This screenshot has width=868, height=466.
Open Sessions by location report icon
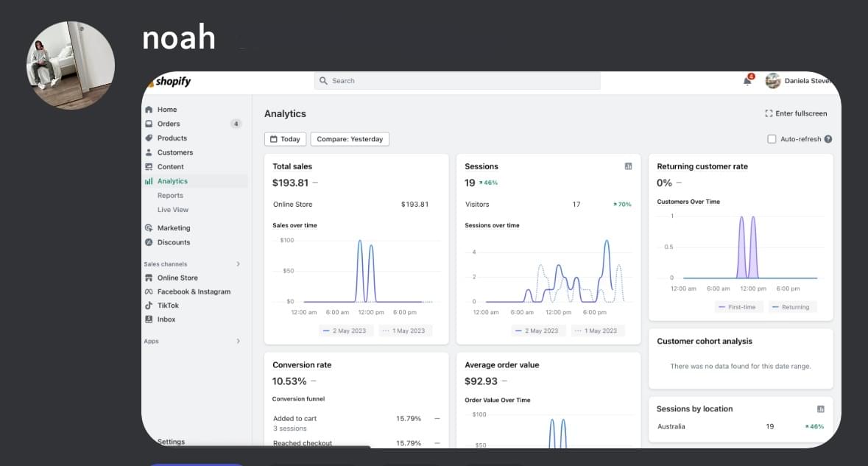click(x=820, y=409)
